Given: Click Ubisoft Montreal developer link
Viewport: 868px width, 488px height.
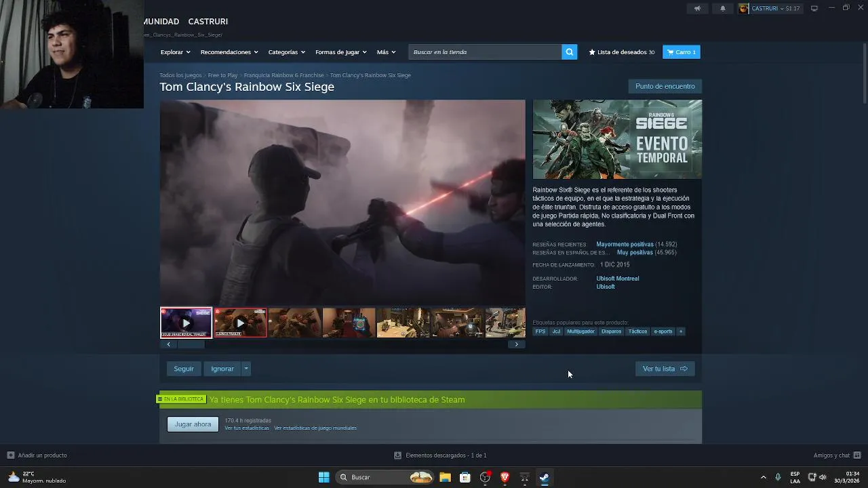Looking at the screenshot, I should 618,279.
